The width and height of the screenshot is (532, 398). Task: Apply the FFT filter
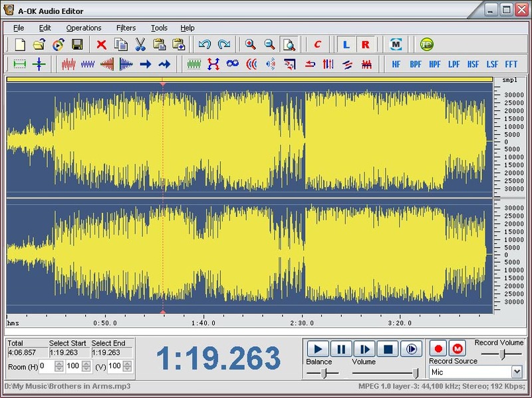(x=511, y=64)
